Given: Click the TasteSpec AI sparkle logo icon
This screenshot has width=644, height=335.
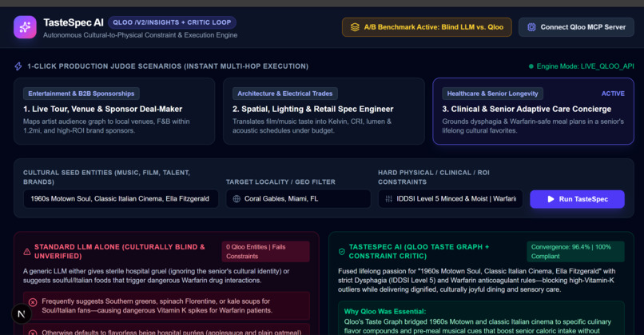Looking at the screenshot, I should pyautogui.click(x=25, y=27).
